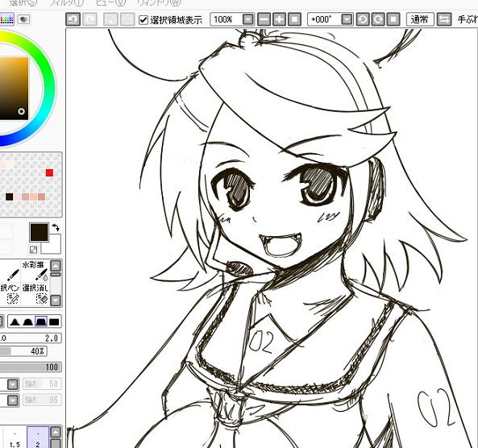The image size is (478, 448).
Task: Open the 100% zoom dropdown
Action: (248, 19)
